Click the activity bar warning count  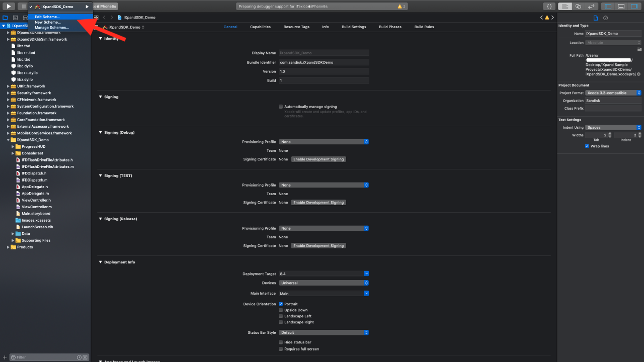coord(402,7)
